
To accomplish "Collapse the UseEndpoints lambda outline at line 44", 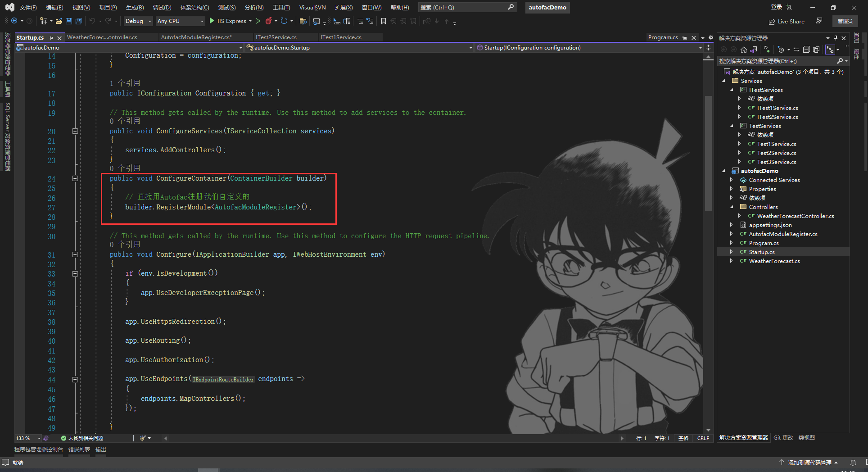I will click(75, 379).
